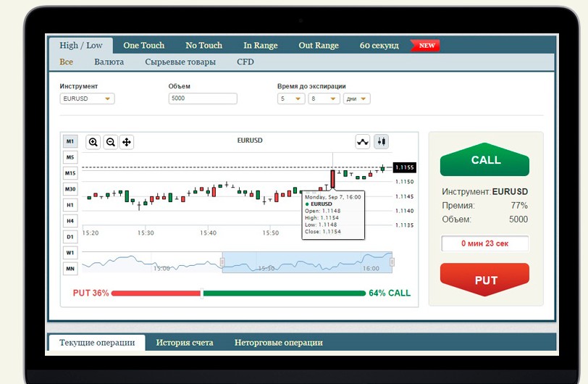
Task: Select the M15 timeframe
Action: coord(70,173)
